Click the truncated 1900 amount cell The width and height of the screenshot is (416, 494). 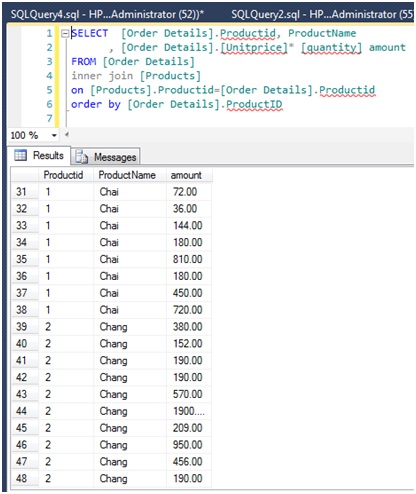(189, 411)
